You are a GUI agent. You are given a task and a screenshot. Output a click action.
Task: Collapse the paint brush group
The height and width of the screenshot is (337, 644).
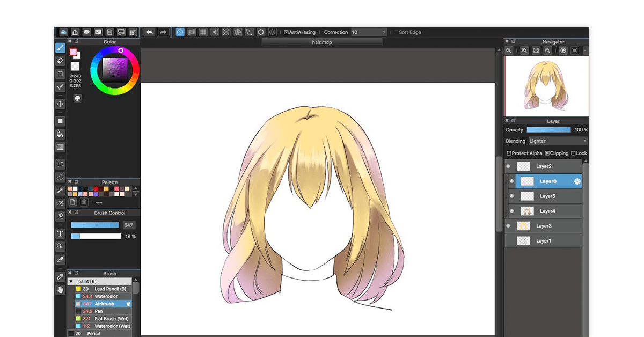point(71,281)
